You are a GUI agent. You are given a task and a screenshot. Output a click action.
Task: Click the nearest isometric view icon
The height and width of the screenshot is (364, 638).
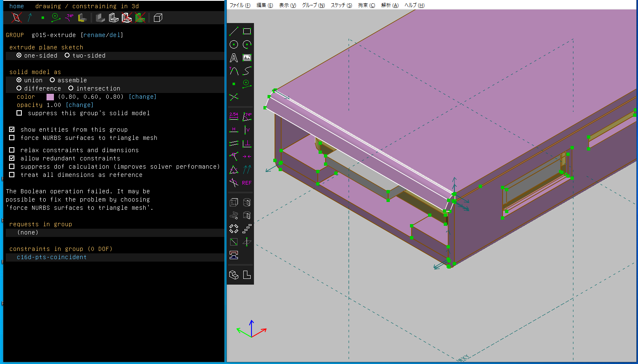pyautogui.click(x=234, y=275)
